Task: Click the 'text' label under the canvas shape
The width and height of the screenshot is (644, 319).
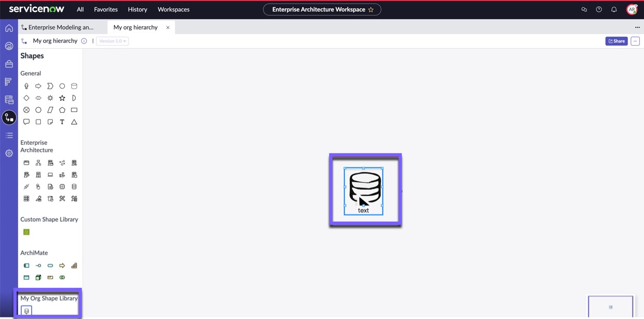Action: click(x=363, y=210)
